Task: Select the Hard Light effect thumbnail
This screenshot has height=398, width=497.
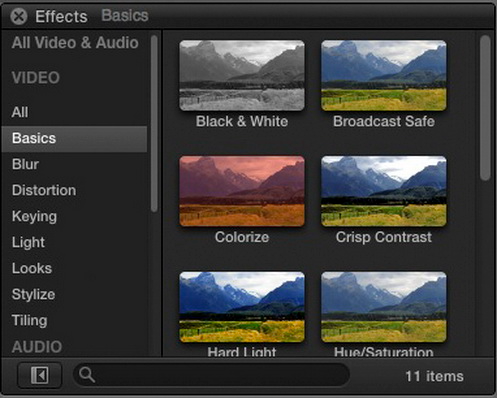Action: [x=242, y=307]
